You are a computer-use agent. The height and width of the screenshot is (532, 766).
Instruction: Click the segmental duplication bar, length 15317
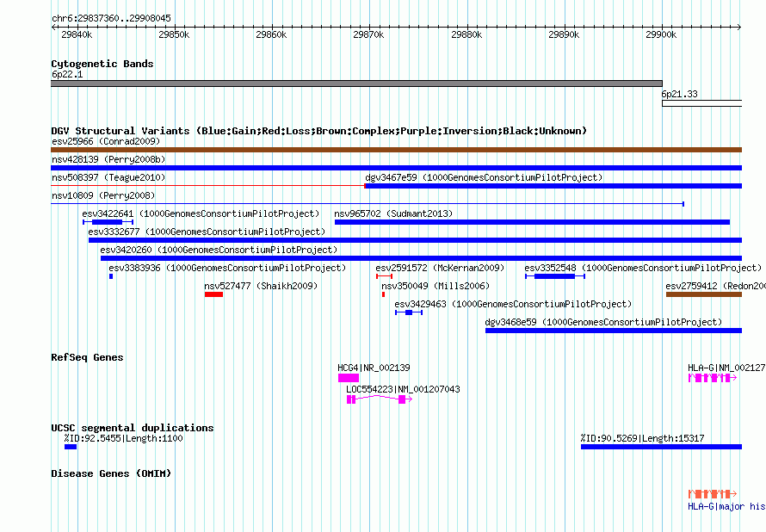click(x=662, y=447)
